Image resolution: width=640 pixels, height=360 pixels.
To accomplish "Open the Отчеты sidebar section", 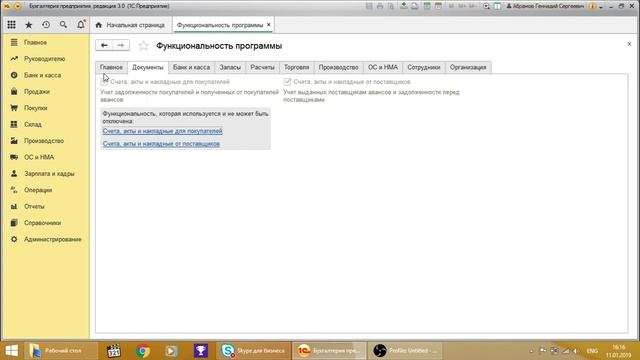I will 45,206.
